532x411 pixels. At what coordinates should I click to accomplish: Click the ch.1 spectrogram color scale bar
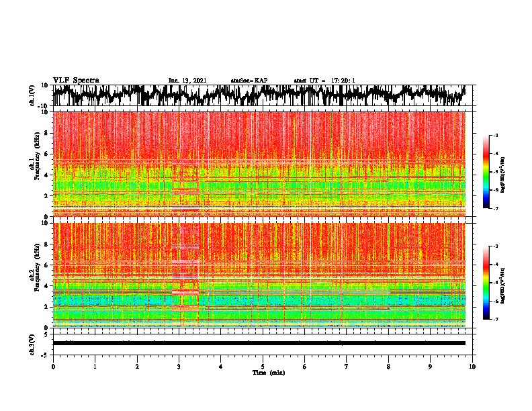point(486,172)
